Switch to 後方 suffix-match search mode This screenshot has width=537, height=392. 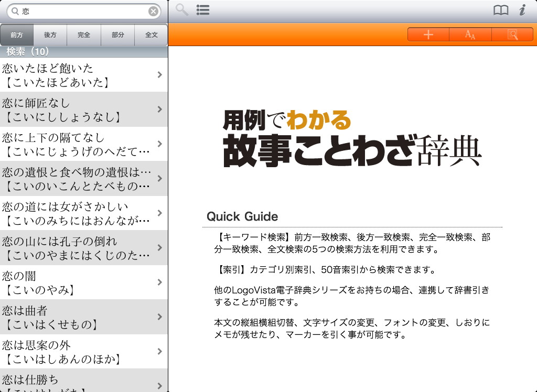click(x=50, y=35)
